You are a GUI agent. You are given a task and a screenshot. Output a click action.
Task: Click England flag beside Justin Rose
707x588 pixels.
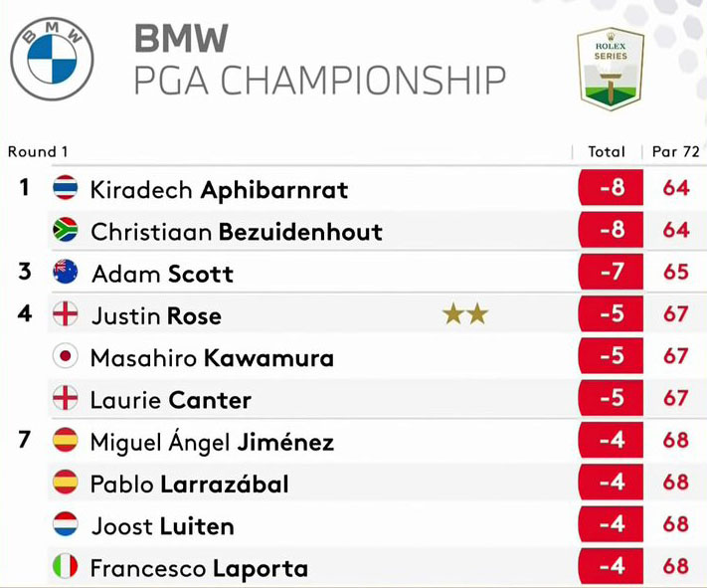tap(66, 313)
